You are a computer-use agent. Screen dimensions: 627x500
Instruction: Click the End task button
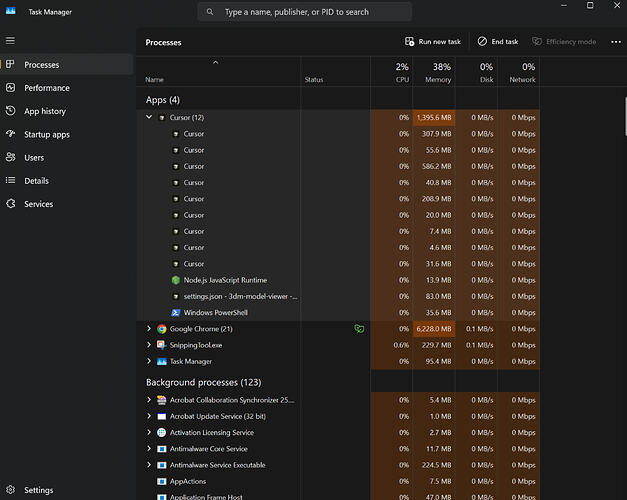pos(498,42)
